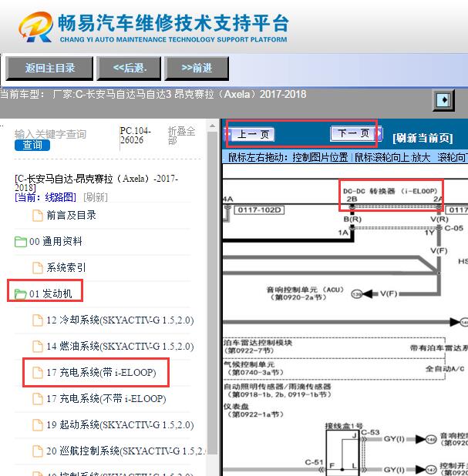Click the DC-DC 转换器 (i-ELOOP) label

click(390, 191)
